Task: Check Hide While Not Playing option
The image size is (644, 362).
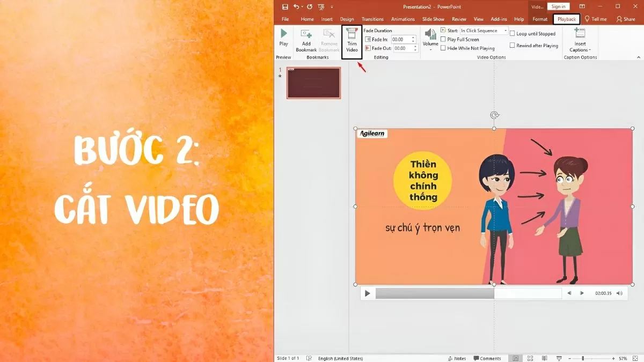Action: point(443,48)
